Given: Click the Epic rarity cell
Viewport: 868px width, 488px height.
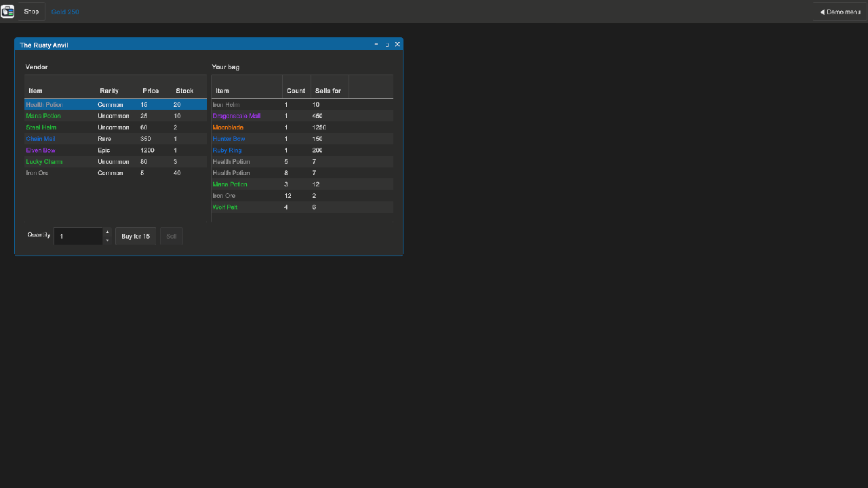Looking at the screenshot, I should [x=104, y=150].
